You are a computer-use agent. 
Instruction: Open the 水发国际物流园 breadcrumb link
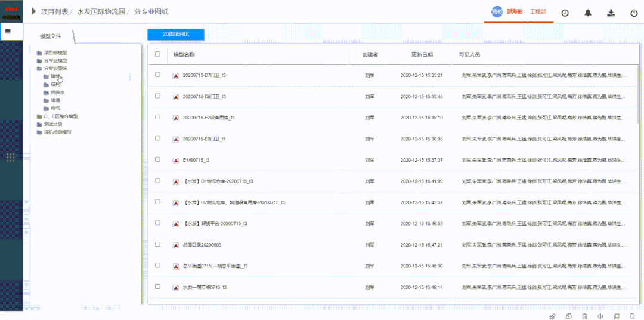[x=102, y=12]
